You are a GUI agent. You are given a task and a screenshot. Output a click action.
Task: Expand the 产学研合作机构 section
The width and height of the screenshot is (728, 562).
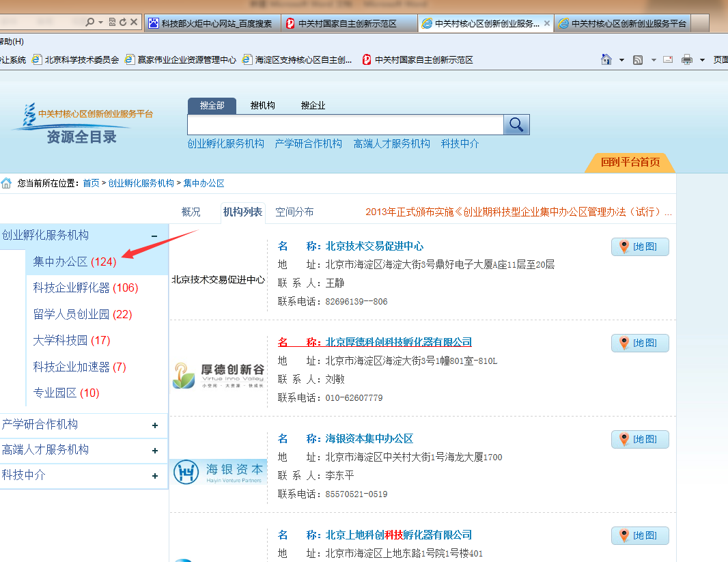point(154,425)
